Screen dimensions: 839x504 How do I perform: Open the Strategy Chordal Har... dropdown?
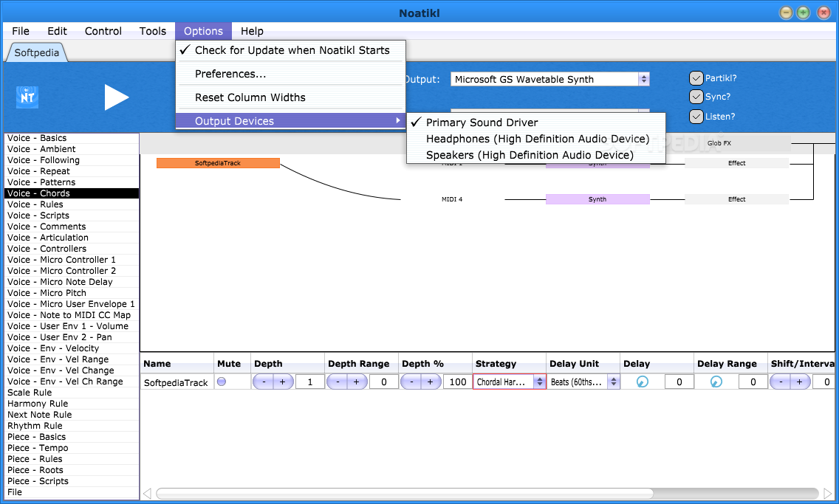click(x=509, y=382)
